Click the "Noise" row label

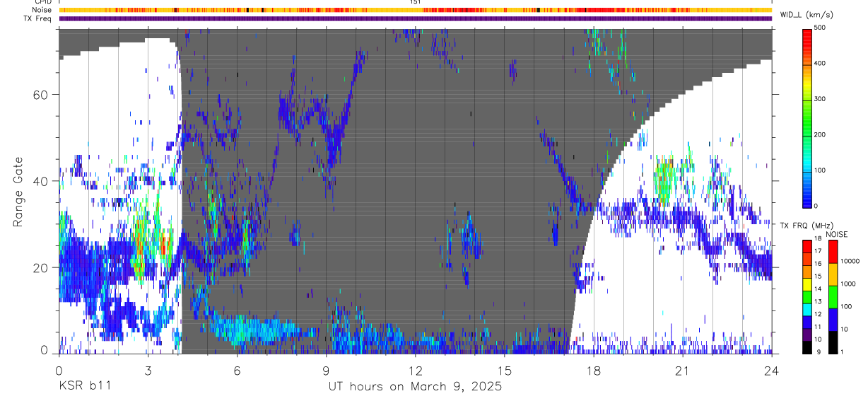42,10
